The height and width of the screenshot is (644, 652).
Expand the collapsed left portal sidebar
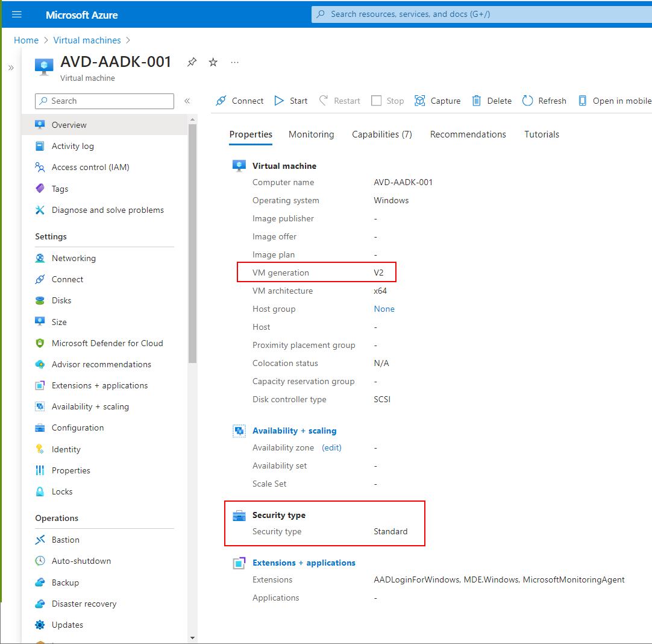11,68
